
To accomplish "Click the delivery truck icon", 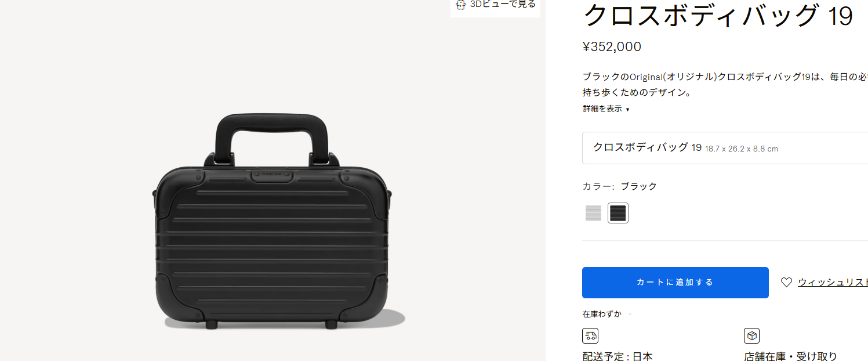I will point(590,335).
